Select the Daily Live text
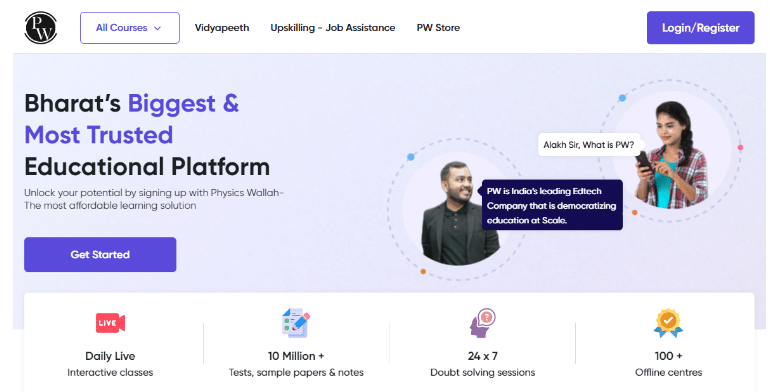The width and height of the screenshot is (770, 392). click(110, 356)
